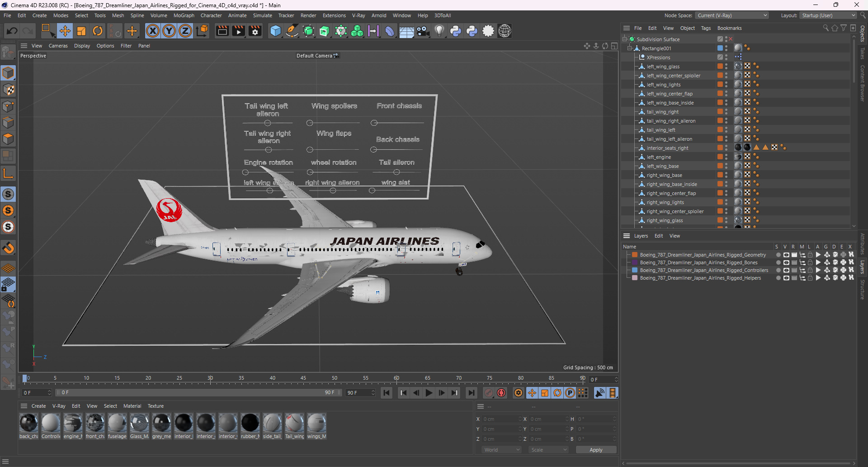Click the Undo arrow icon
868x467 pixels.
coord(12,31)
